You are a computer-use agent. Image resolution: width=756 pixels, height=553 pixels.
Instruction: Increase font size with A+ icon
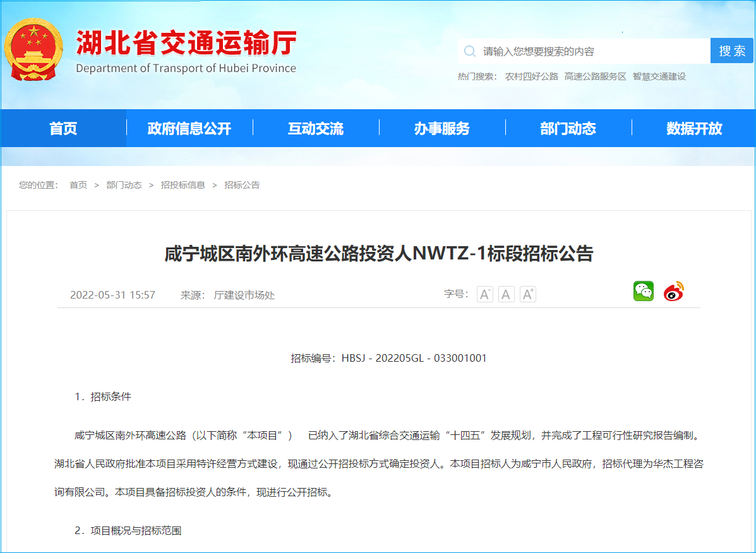[x=527, y=294]
